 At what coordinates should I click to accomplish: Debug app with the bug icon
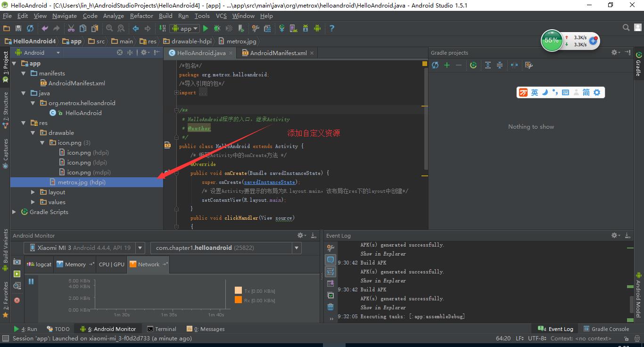pyautogui.click(x=217, y=28)
